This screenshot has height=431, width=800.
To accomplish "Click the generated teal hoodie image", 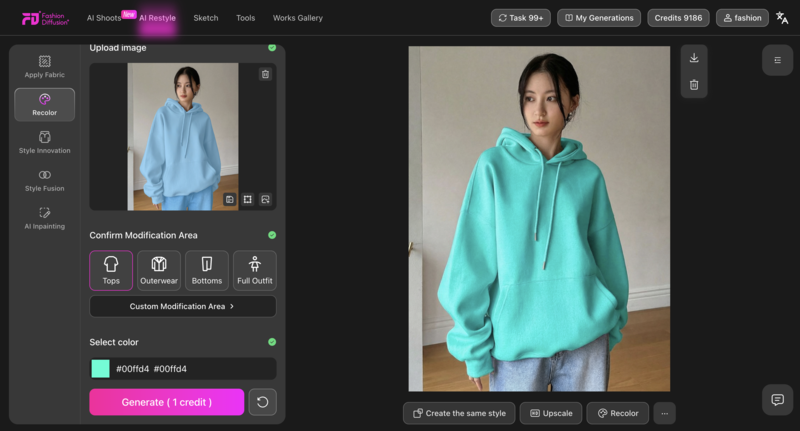I will point(539,219).
